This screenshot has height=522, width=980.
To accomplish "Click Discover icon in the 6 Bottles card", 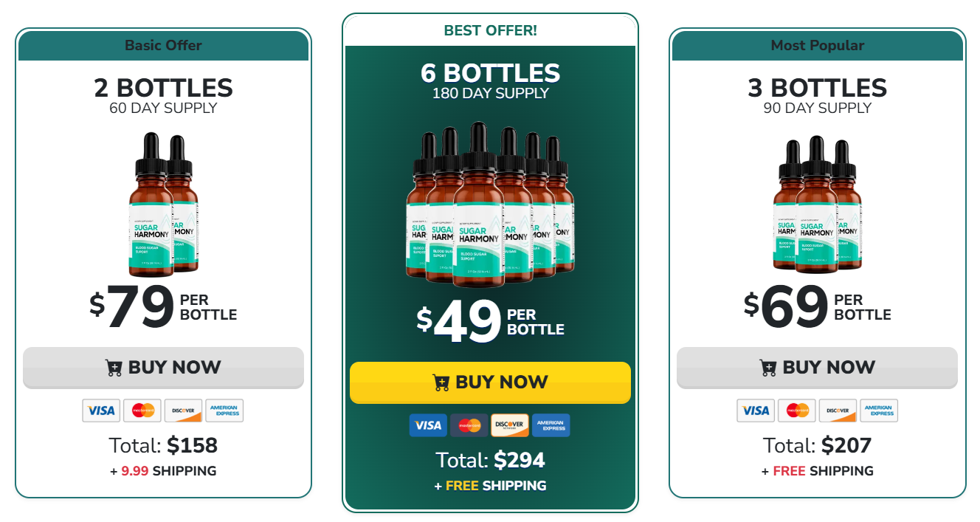I will (510, 425).
